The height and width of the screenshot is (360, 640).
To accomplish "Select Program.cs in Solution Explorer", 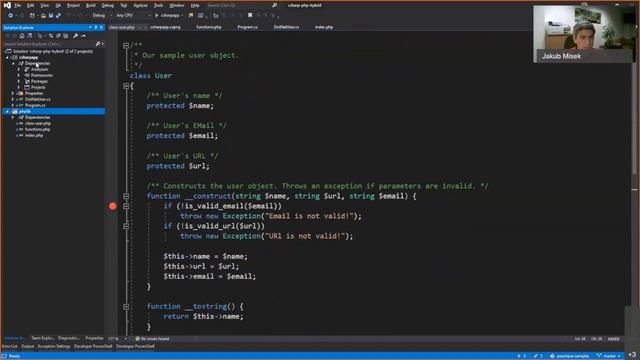I will tap(35, 105).
